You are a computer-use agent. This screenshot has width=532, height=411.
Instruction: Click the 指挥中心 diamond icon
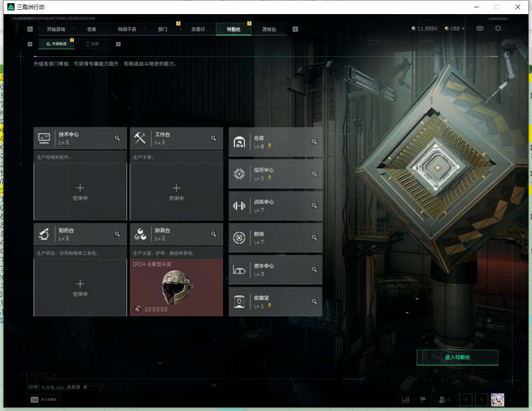[239, 173]
